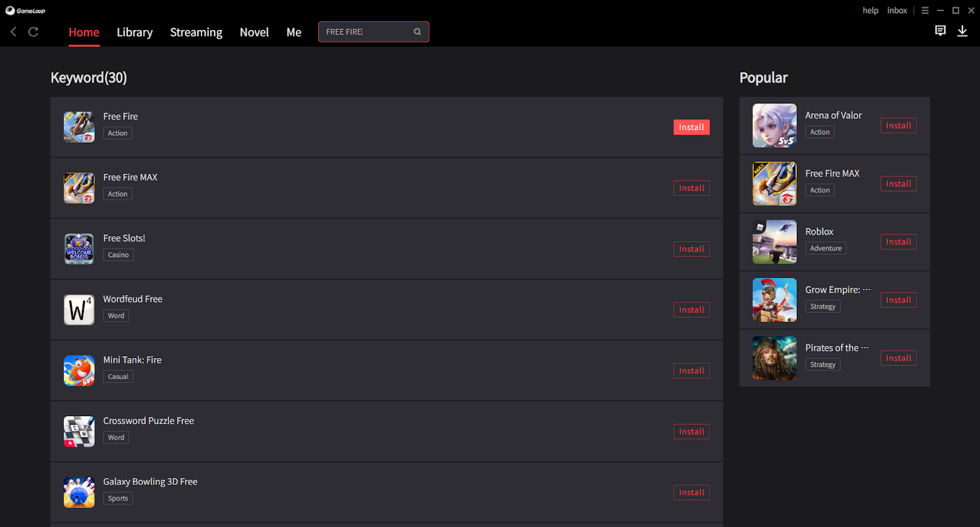Install Crossword Puzzle Free
980x527 pixels.
click(692, 432)
